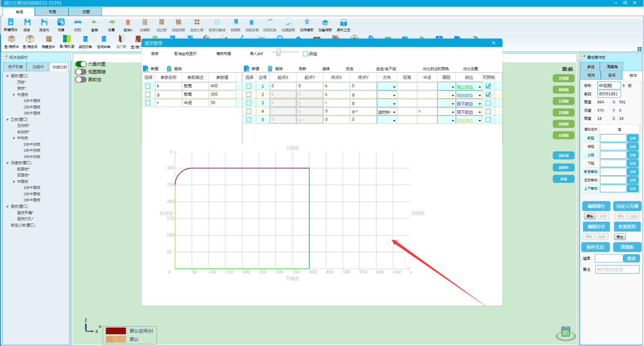Toggle the 六面作图 switch

(81, 64)
